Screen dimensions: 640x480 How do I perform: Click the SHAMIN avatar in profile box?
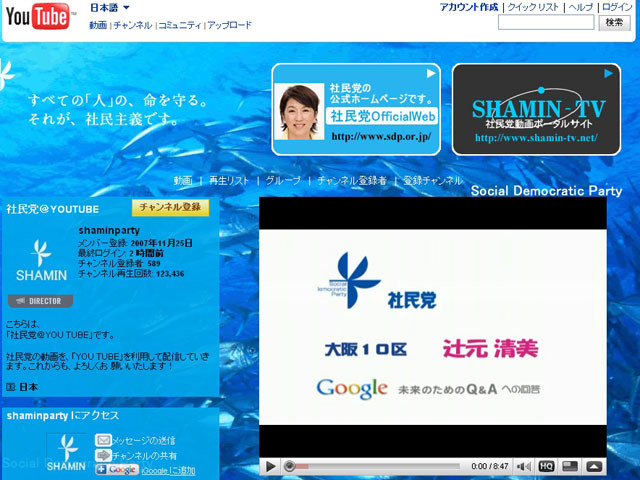41,260
